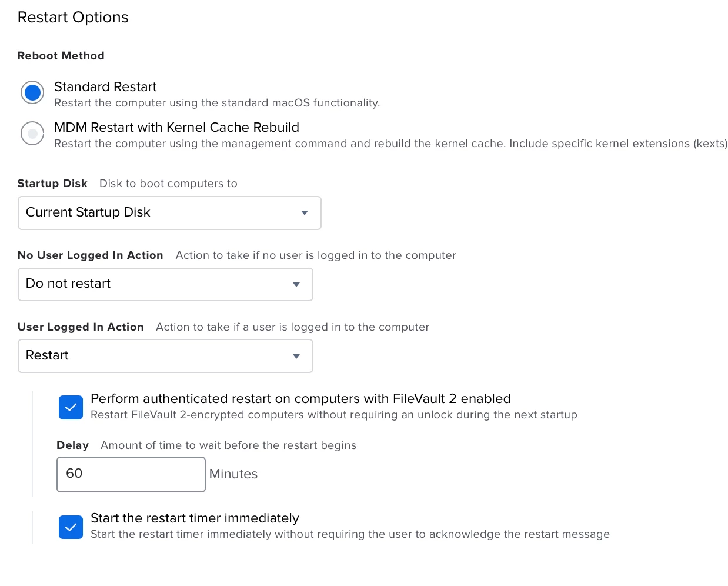This screenshot has height=586, width=728.
Task: Click the Reboot Method section label
Action: (61, 56)
